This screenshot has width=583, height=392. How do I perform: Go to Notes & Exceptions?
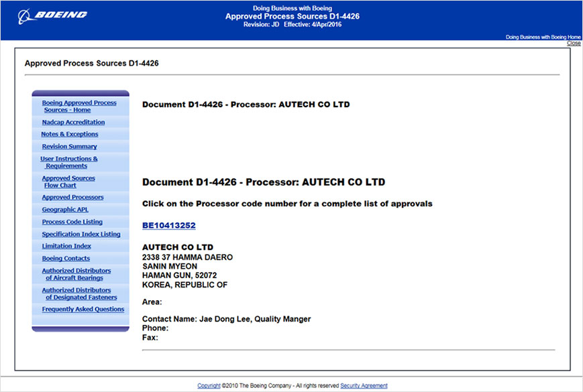click(x=70, y=134)
